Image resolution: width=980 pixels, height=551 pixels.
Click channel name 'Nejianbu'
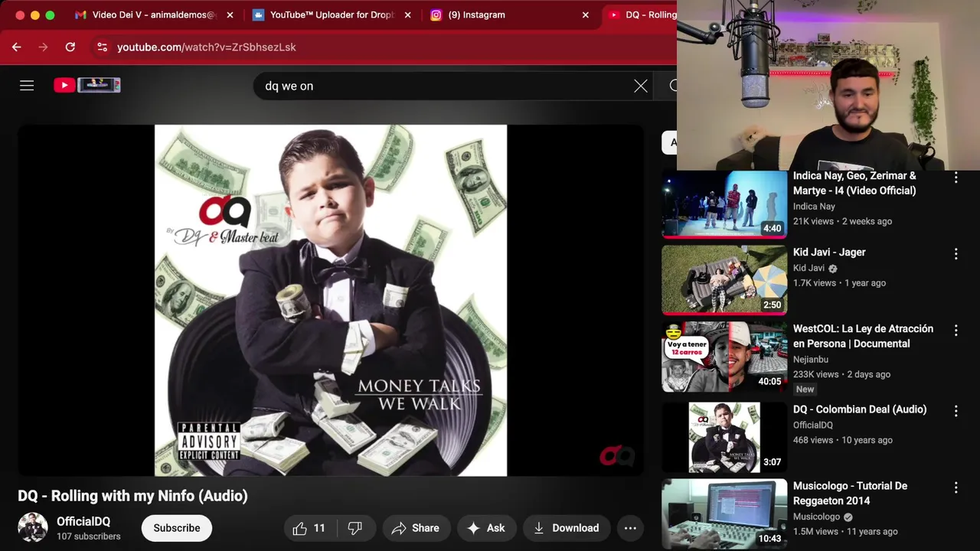pyautogui.click(x=811, y=359)
